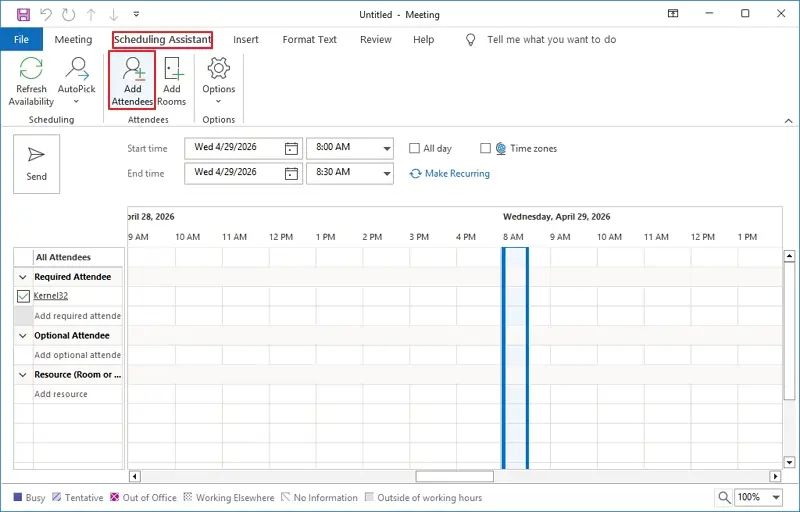Switch to the Meeting tab

[73, 39]
